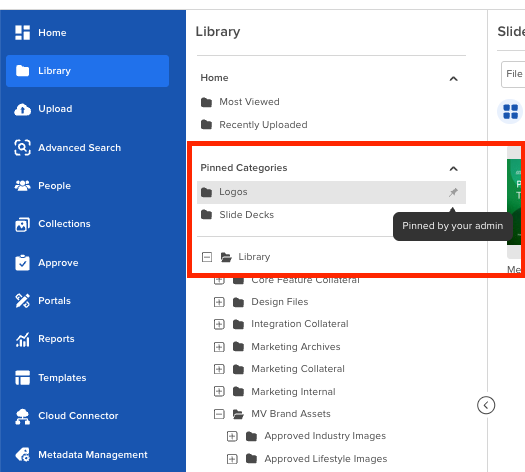Screen dimensions: 525x472
Task: Collapse the root Library tree node
Action: tap(207, 257)
